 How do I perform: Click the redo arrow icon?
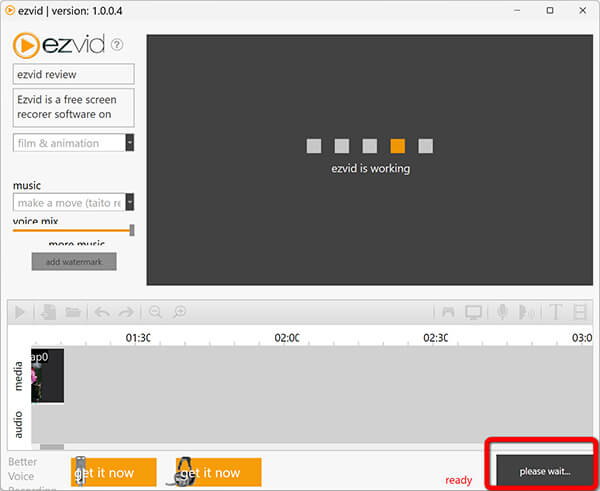(x=126, y=312)
